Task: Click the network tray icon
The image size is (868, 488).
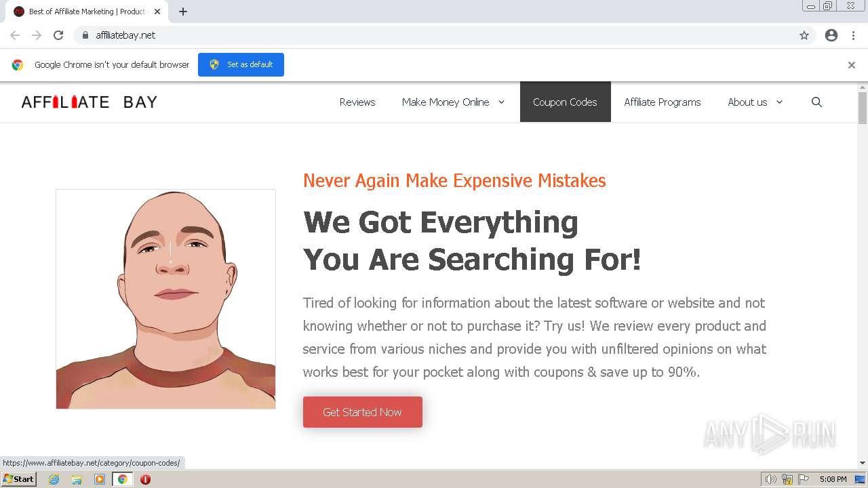Action: [787, 479]
